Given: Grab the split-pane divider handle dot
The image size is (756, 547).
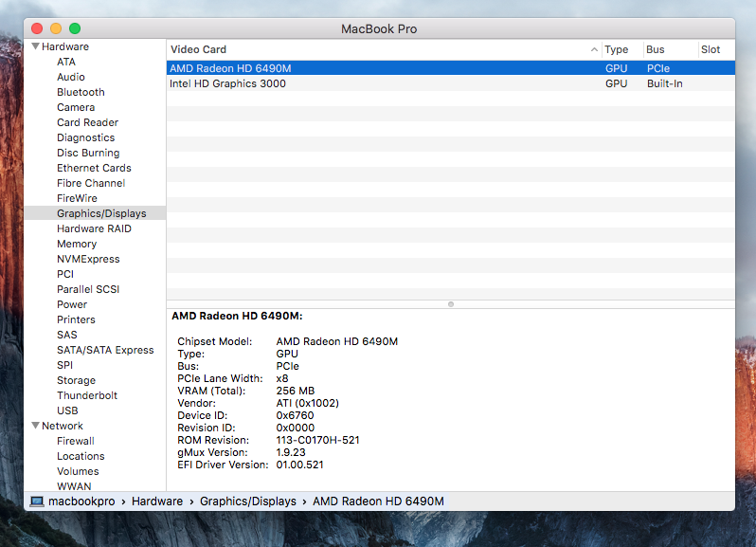Looking at the screenshot, I should (x=451, y=304).
